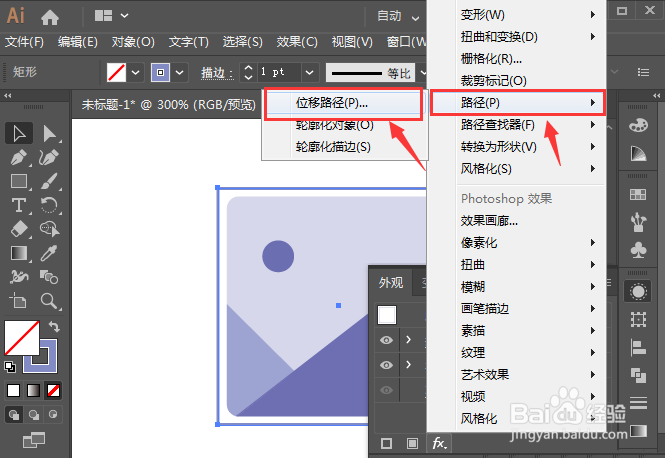This screenshot has width=665, height=458.
Task: Add new fill button in Appearance panel
Action: pyautogui.click(x=412, y=444)
